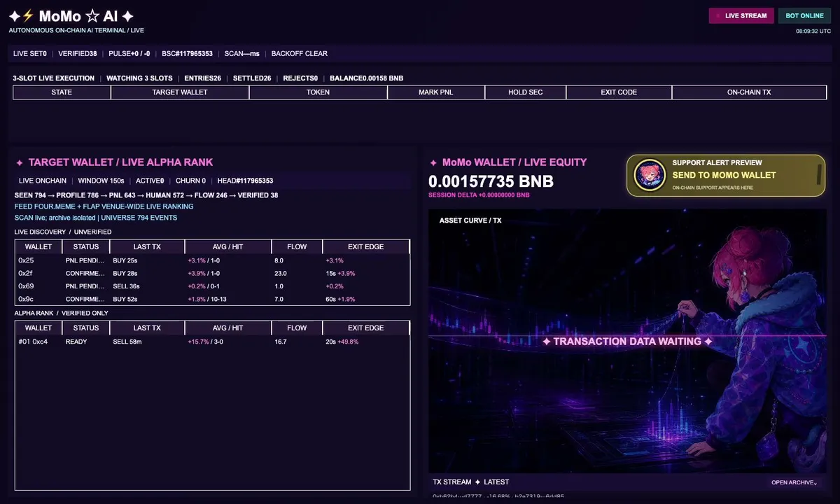Click the ASSET CURVE / TX label

point(470,220)
